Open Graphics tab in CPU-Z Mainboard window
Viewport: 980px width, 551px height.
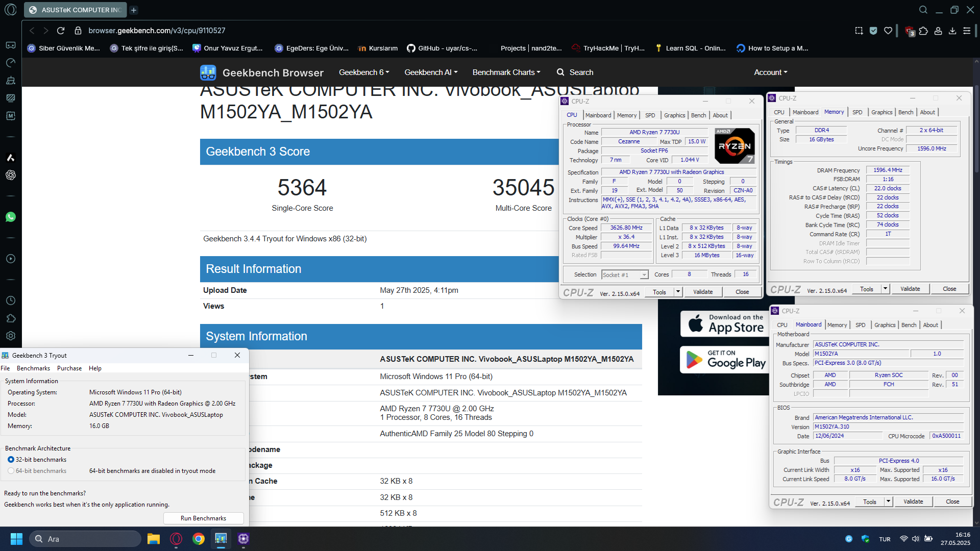click(885, 325)
